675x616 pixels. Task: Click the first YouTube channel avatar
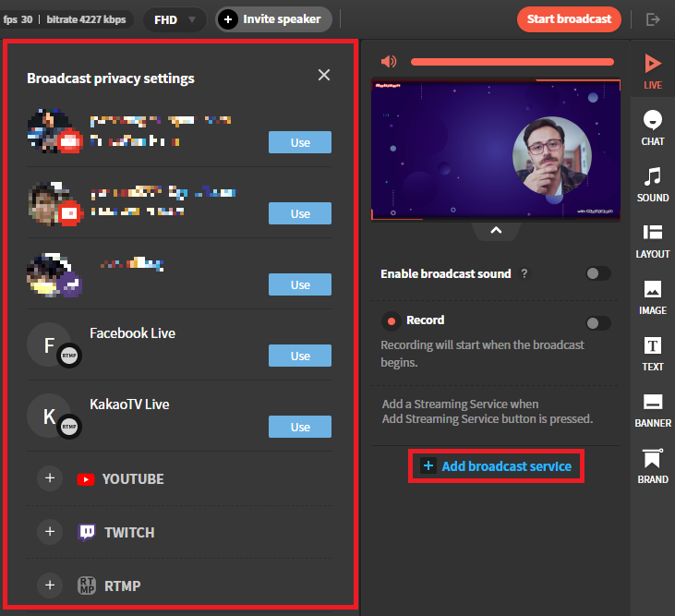(x=54, y=131)
